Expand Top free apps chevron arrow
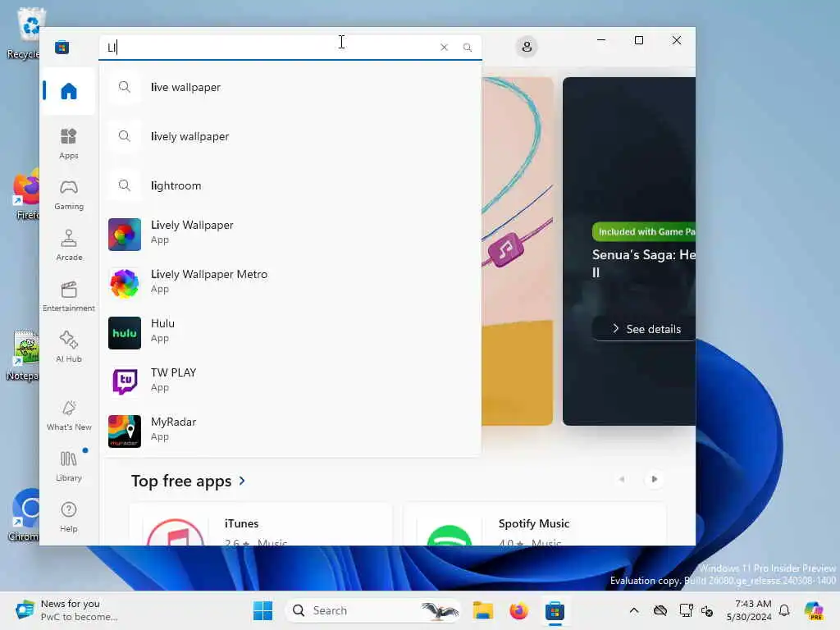Image resolution: width=840 pixels, height=630 pixels. [x=242, y=481]
